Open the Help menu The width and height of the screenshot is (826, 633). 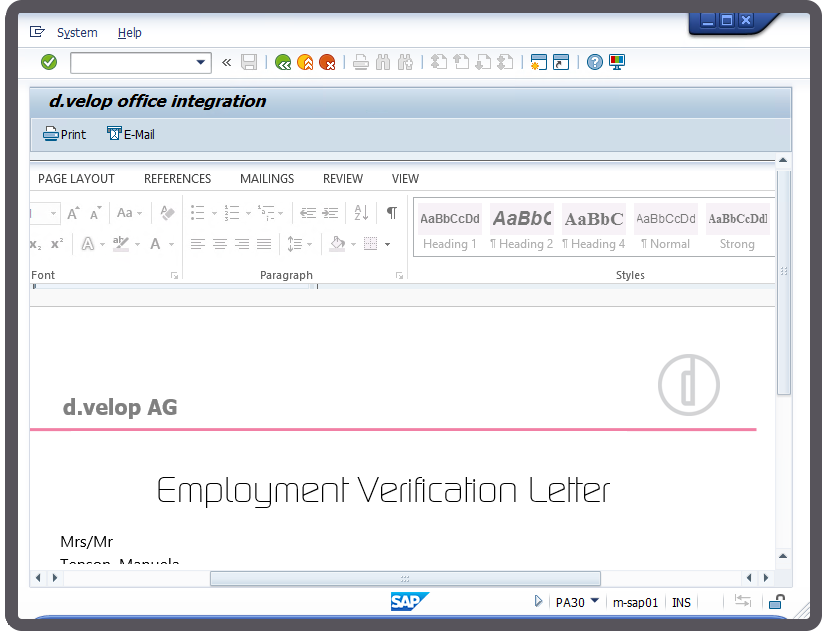click(130, 33)
